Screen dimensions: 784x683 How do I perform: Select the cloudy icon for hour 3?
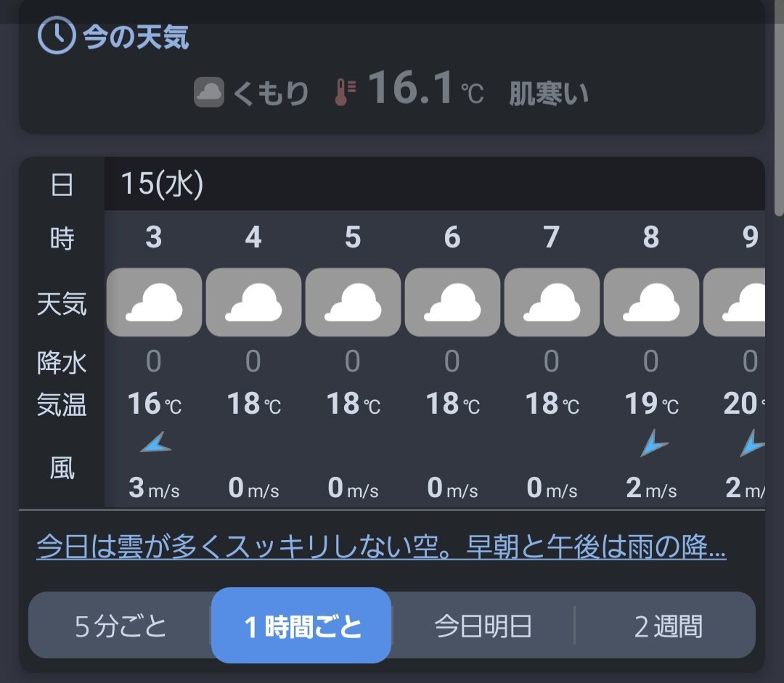coord(154,302)
